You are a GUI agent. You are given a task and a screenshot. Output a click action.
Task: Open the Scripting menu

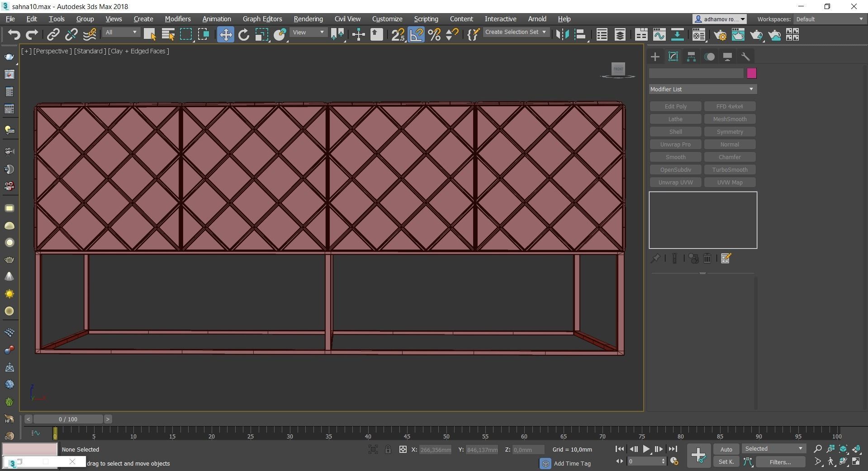pyautogui.click(x=426, y=19)
